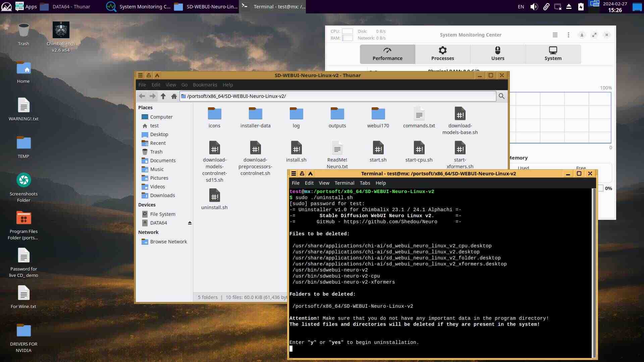
Task: Click the System tab icon
Action: [x=553, y=51]
